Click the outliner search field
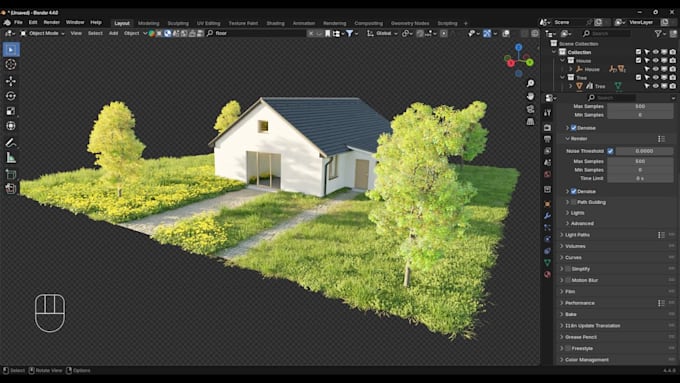 (x=606, y=33)
